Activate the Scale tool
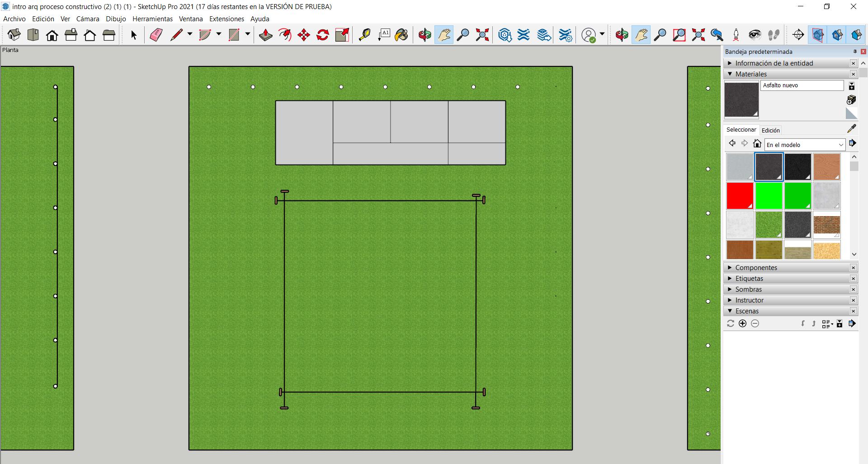The width and height of the screenshot is (868, 464). coord(342,35)
